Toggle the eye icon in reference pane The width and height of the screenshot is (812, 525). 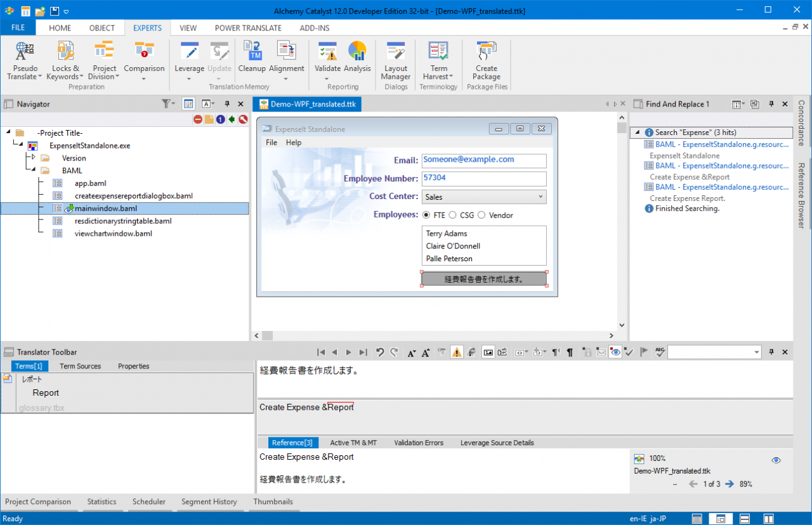(x=776, y=460)
